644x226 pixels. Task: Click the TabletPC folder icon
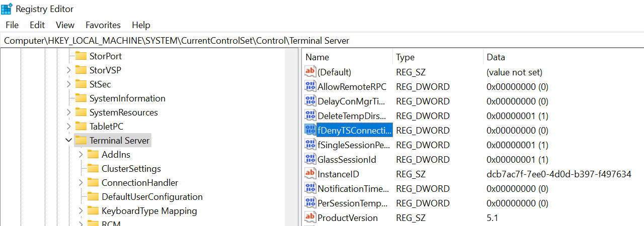(81, 126)
